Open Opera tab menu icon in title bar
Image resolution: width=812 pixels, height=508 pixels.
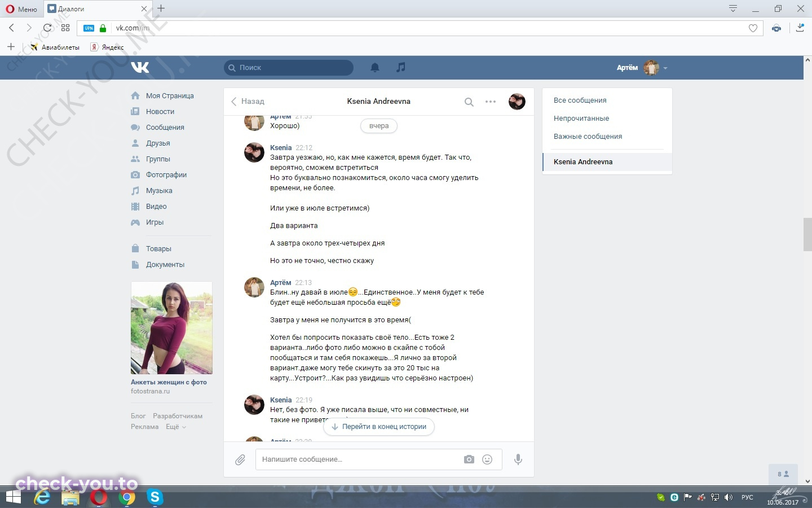click(733, 8)
